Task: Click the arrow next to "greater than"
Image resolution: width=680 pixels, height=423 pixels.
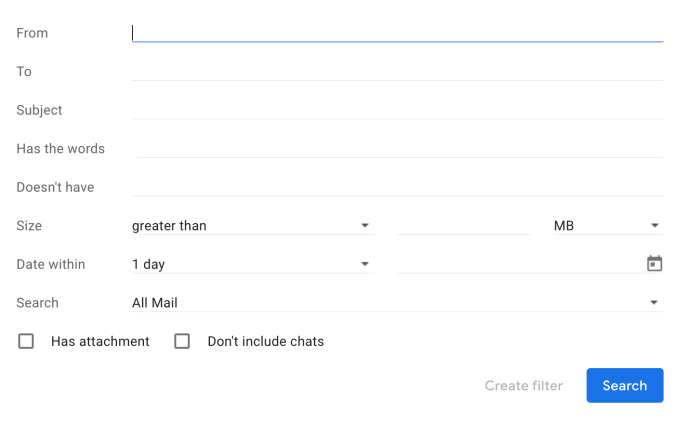Action: 366,226
